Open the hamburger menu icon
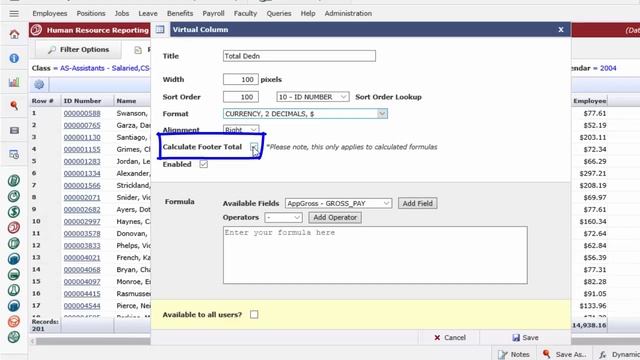640x360 pixels. pos(14,13)
